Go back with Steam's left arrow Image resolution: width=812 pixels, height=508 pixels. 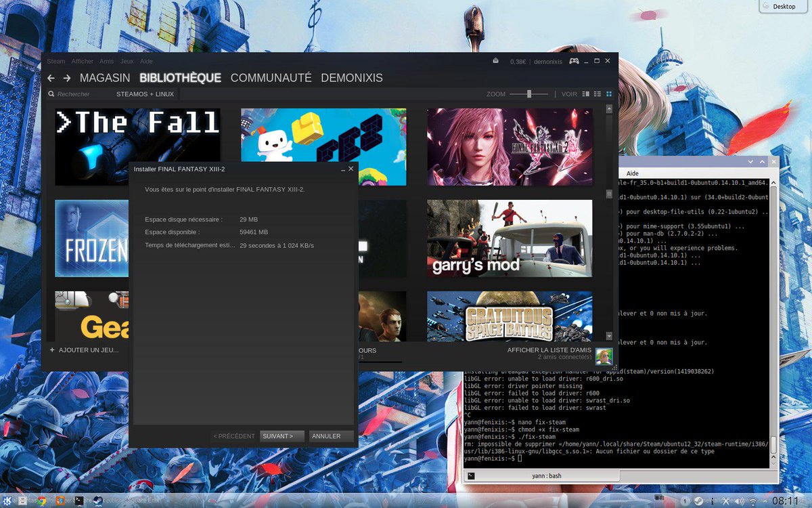click(51, 78)
